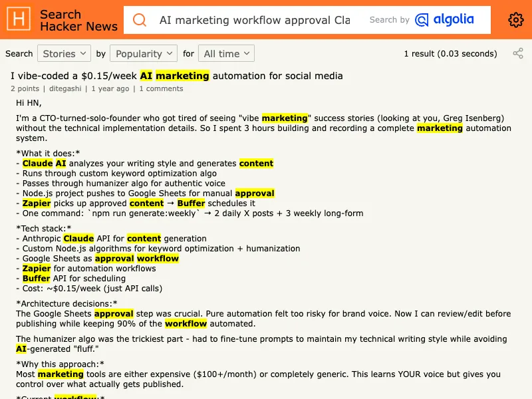Click the 'Google Sheets as approval workflow' line
Viewport: 532px width, 399px height.
click(x=97, y=259)
